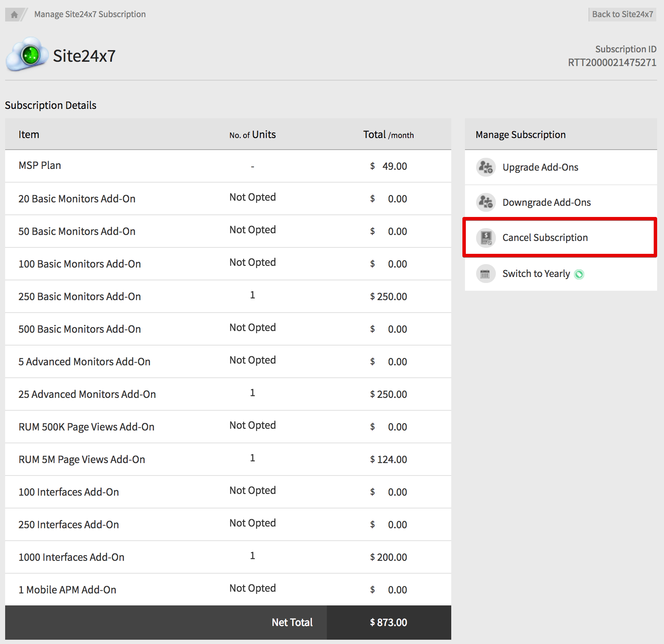664x644 pixels.
Task: Select the MSP Plan row
Action: coord(40,166)
